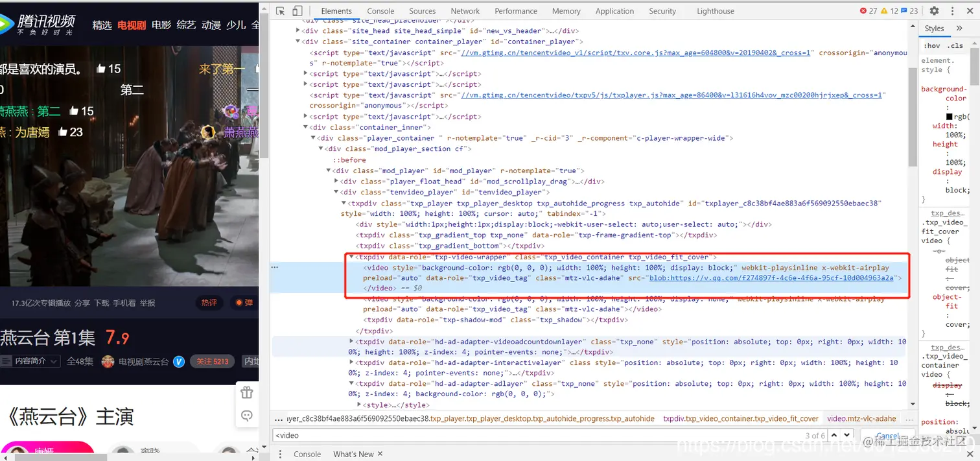
Task: Expand the hd-ad-adapter-videoadcountdownlayer node
Action: [x=351, y=342]
